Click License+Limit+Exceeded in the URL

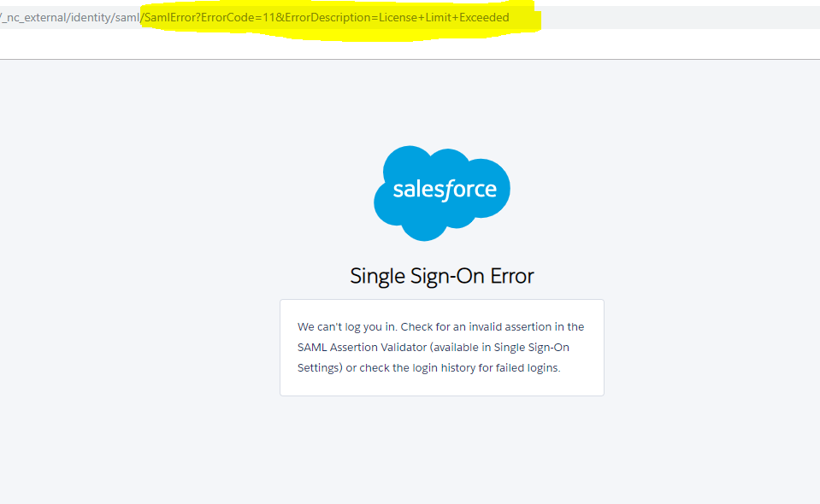pyautogui.click(x=444, y=18)
